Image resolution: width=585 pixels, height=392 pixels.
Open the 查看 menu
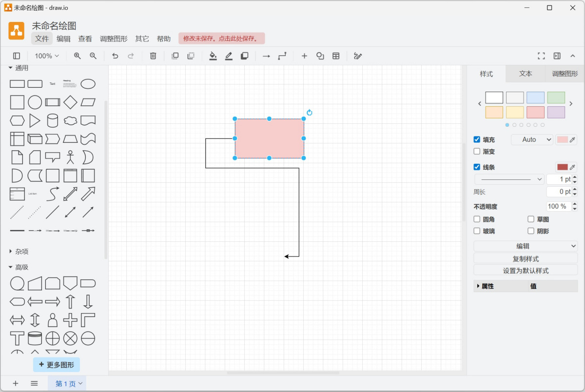pos(85,39)
